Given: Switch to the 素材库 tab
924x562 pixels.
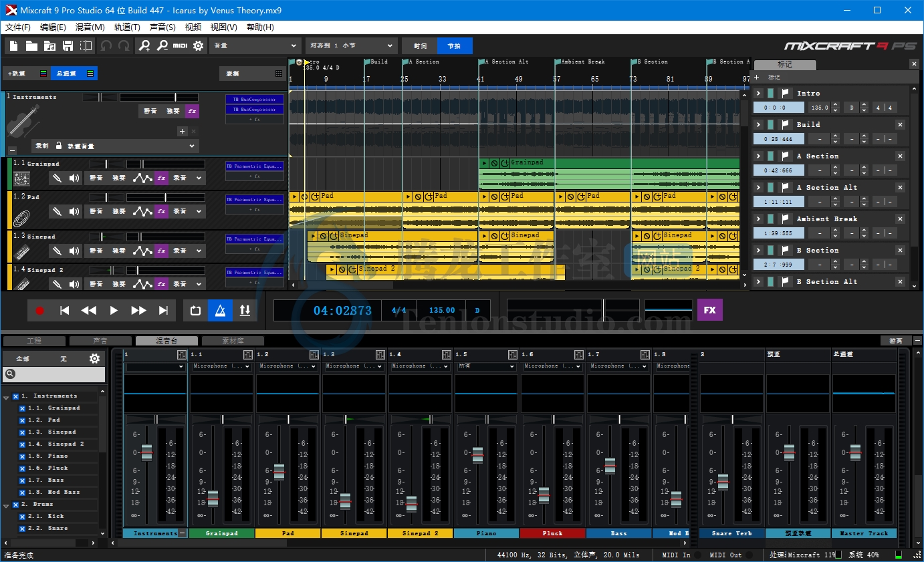Looking at the screenshot, I should (233, 341).
